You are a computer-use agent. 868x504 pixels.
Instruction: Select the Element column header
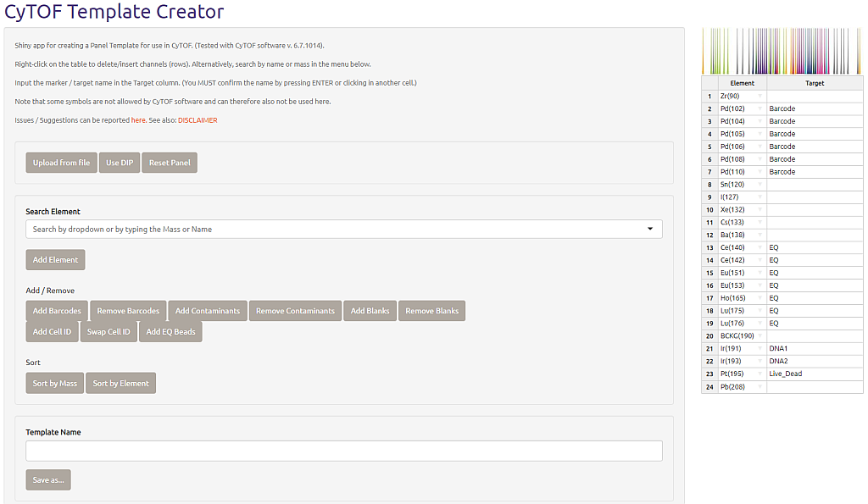coord(743,83)
